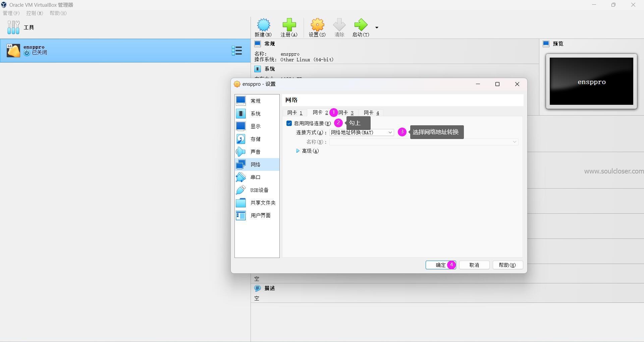Open the enspro VM list menu icon
Screen dimensions: 644x342
tap(237, 51)
